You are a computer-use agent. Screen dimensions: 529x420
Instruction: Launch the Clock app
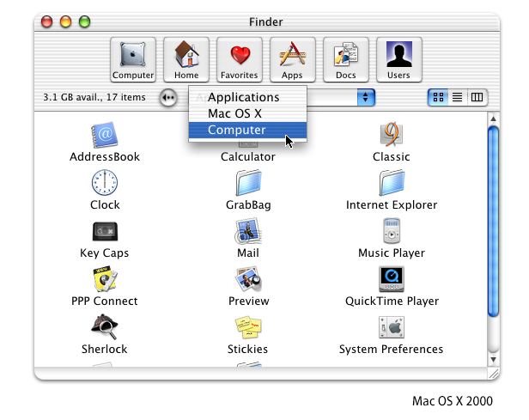coord(105,183)
